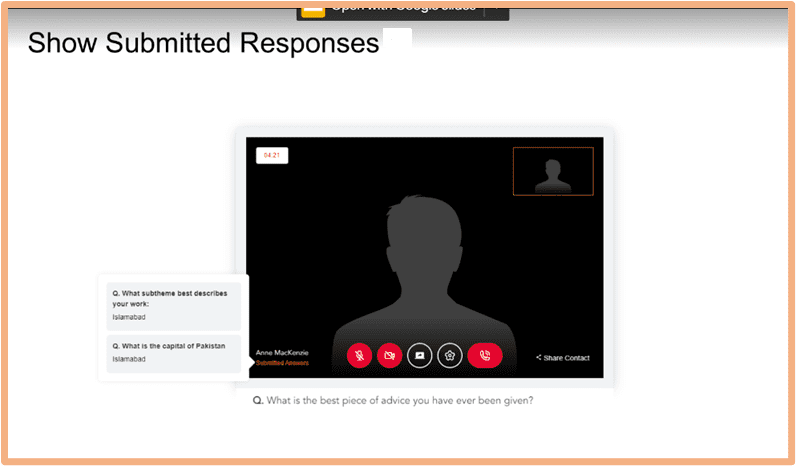Screen dimensions: 796x466
Task: Click the Anne MacKenzie participant name
Action: coord(282,353)
